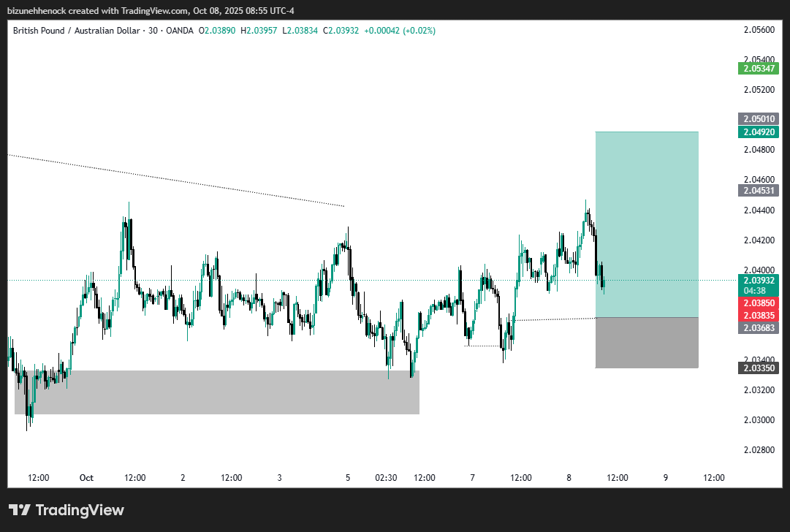
Task: Click the green 2.05347 price label
Action: (760, 67)
